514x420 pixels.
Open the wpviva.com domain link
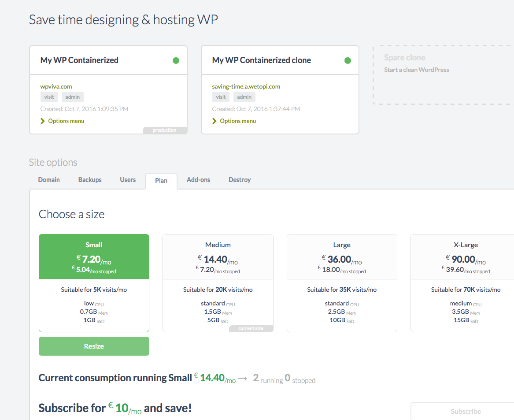pyautogui.click(x=56, y=86)
